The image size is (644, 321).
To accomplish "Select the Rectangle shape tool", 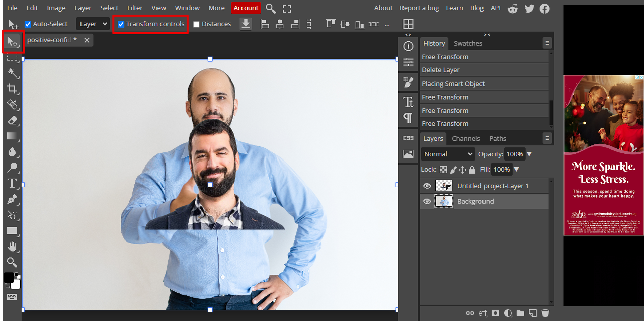I will coord(13,231).
